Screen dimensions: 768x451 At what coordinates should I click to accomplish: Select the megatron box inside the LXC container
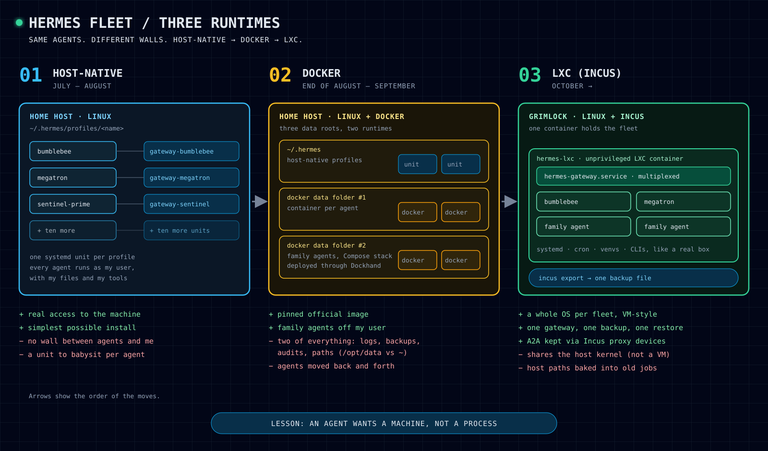click(x=683, y=202)
